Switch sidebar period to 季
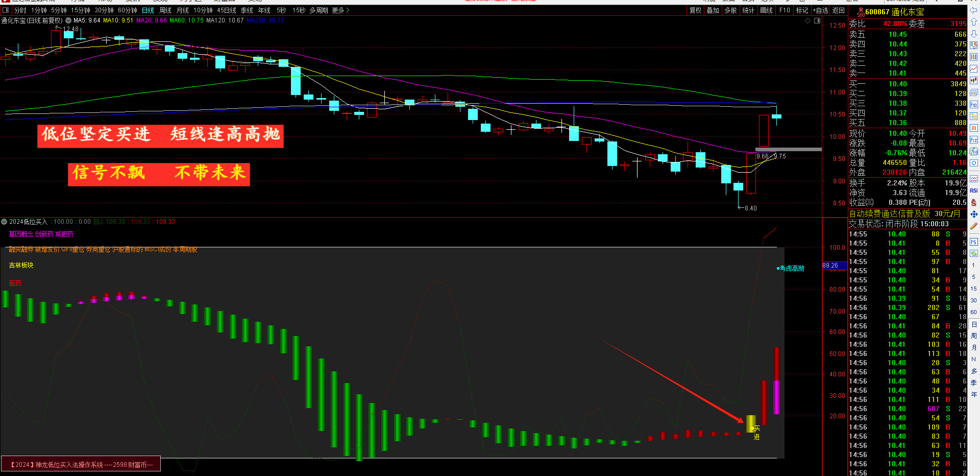This screenshot has width=980, height=476. point(974,383)
